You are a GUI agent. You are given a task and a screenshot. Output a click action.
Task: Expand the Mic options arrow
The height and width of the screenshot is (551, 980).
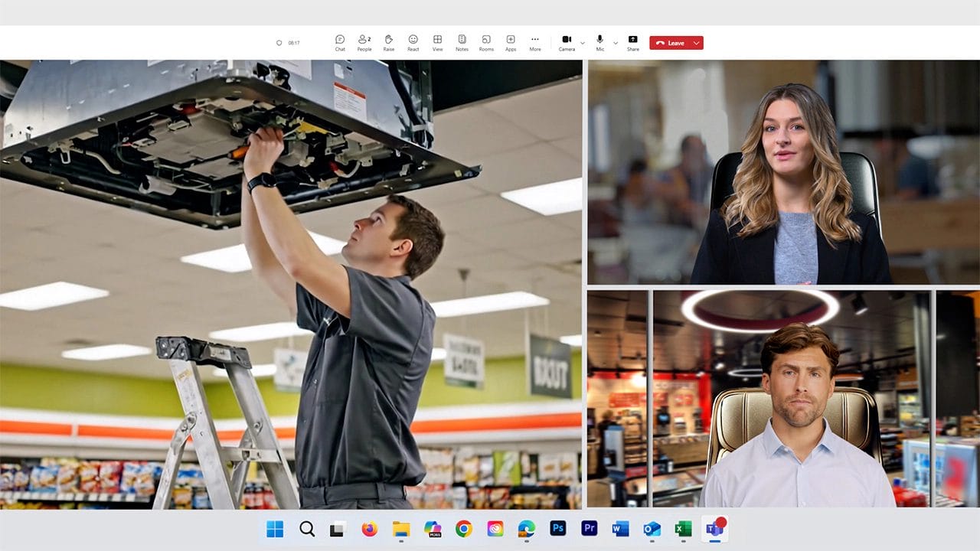tap(616, 43)
